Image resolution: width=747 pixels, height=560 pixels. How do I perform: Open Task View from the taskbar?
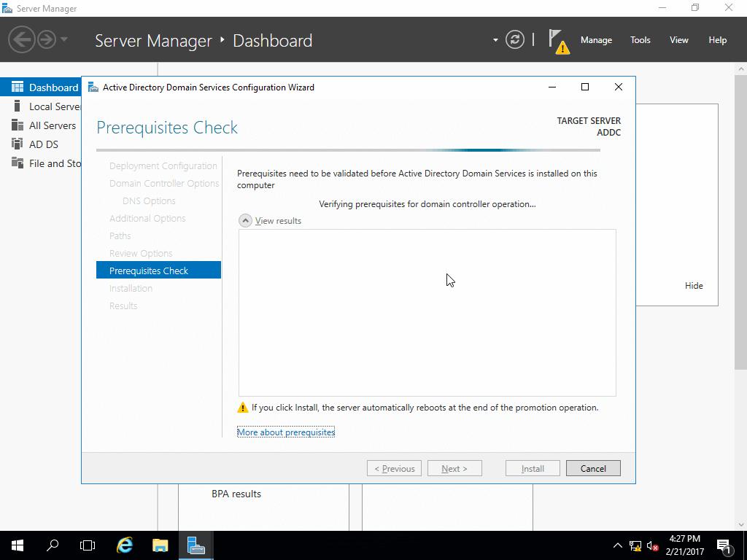pyautogui.click(x=88, y=545)
